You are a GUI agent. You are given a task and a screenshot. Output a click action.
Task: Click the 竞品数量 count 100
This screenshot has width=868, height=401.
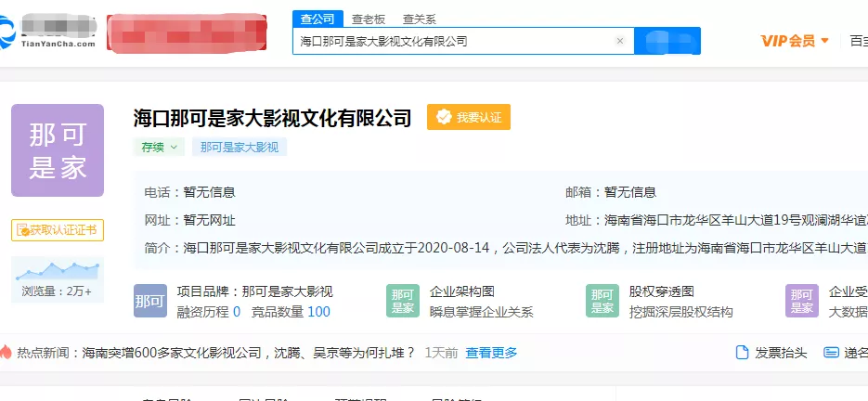point(318,312)
